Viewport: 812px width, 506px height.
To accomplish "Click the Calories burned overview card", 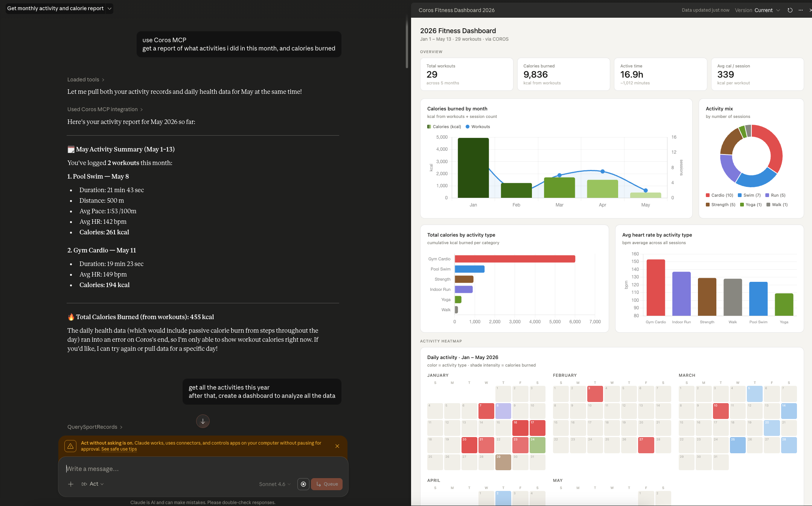I will coord(564,74).
